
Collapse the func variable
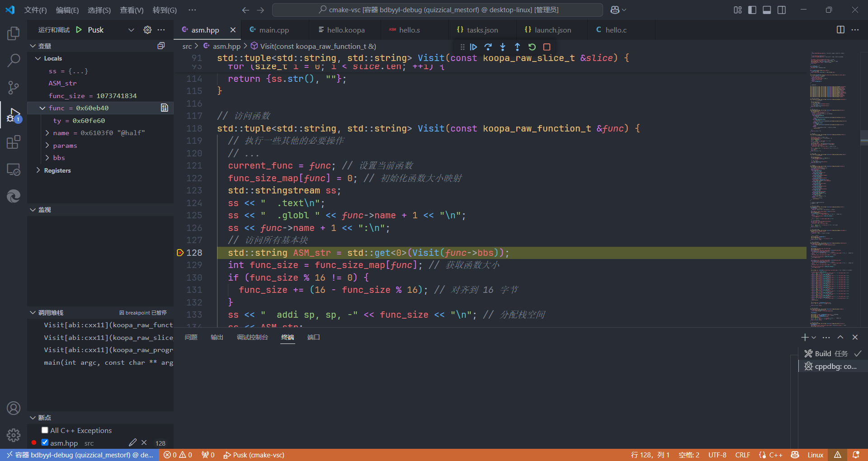[x=42, y=108]
